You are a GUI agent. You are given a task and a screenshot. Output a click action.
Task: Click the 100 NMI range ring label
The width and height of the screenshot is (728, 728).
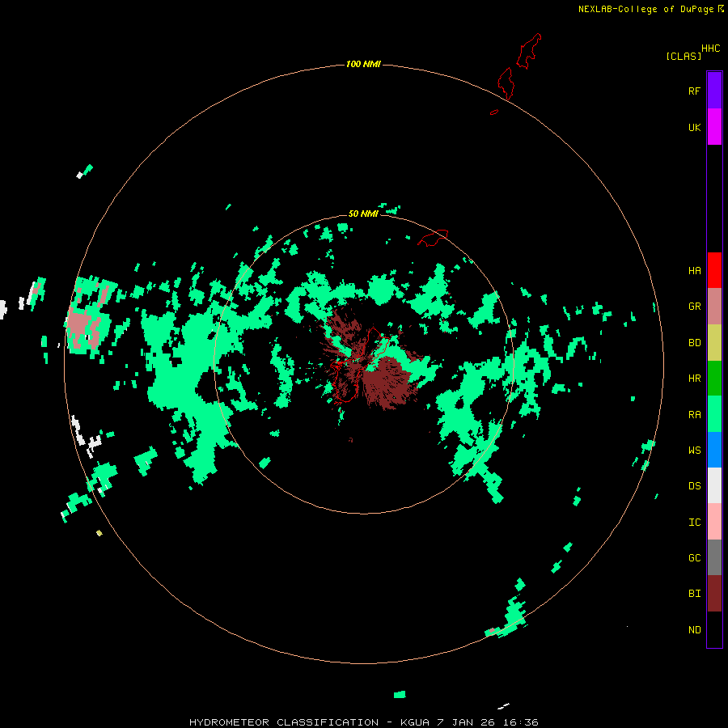pyautogui.click(x=363, y=64)
